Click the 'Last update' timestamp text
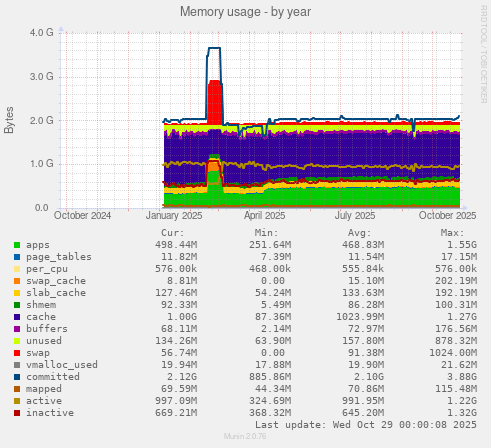The height and width of the screenshot is (448, 491). click(x=366, y=425)
